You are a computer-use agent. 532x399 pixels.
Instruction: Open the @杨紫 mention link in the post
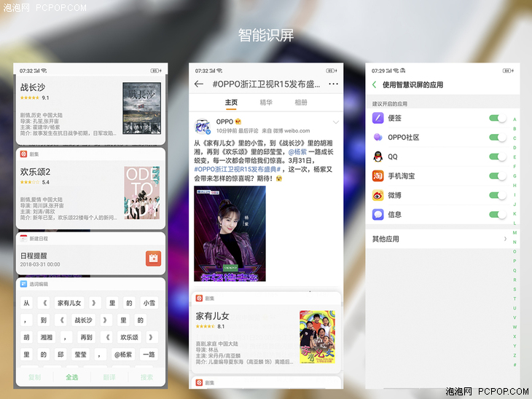297,152
